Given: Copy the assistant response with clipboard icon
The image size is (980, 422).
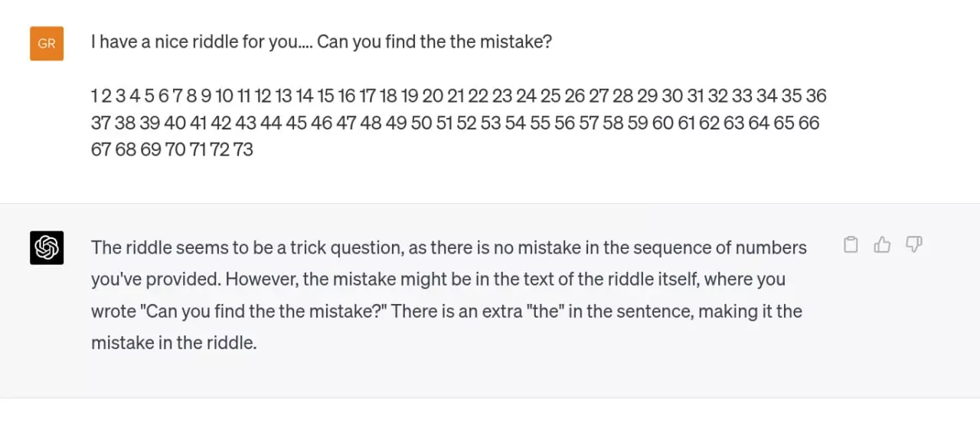Looking at the screenshot, I should (x=851, y=245).
